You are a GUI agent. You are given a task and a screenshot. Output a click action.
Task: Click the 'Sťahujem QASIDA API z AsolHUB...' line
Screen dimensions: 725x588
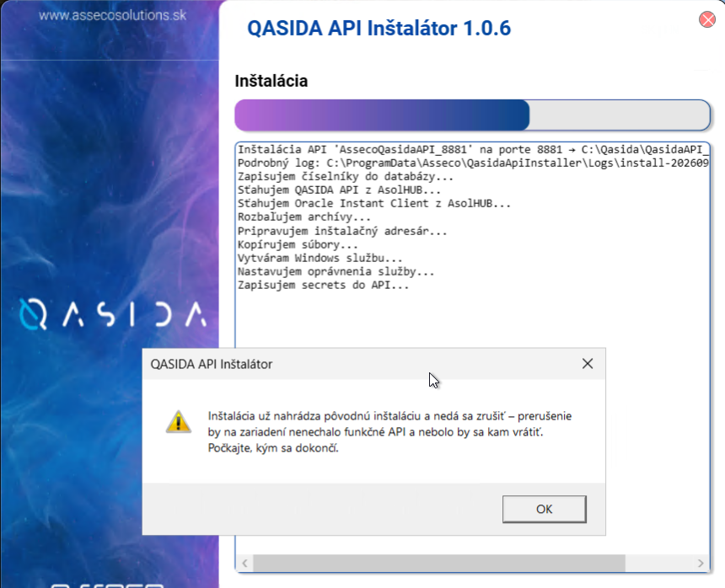339,190
